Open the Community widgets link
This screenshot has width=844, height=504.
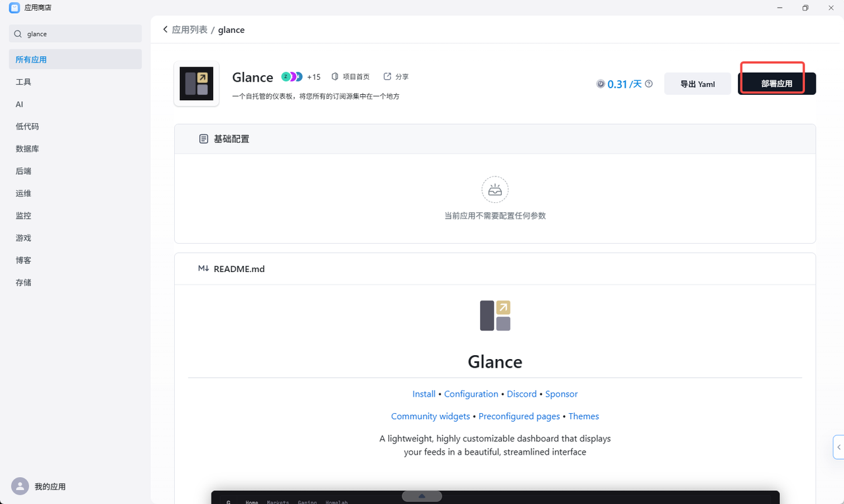pos(431,416)
